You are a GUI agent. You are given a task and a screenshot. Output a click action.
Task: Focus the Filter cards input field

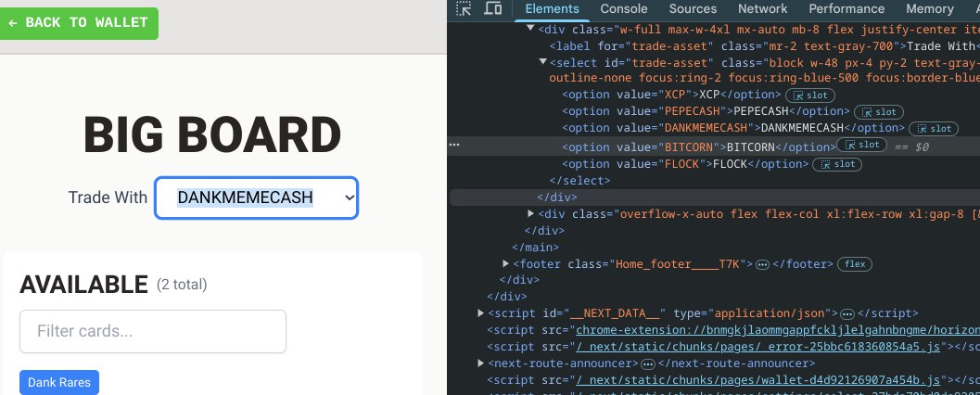click(153, 331)
